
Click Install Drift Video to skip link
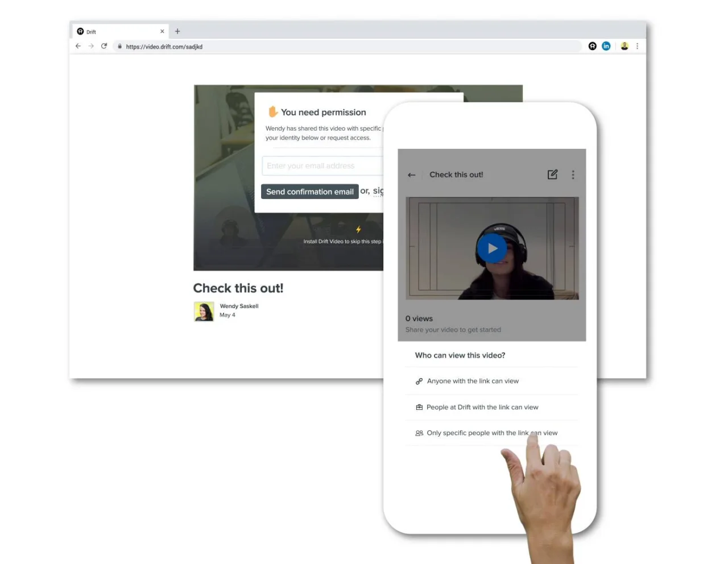coord(343,242)
